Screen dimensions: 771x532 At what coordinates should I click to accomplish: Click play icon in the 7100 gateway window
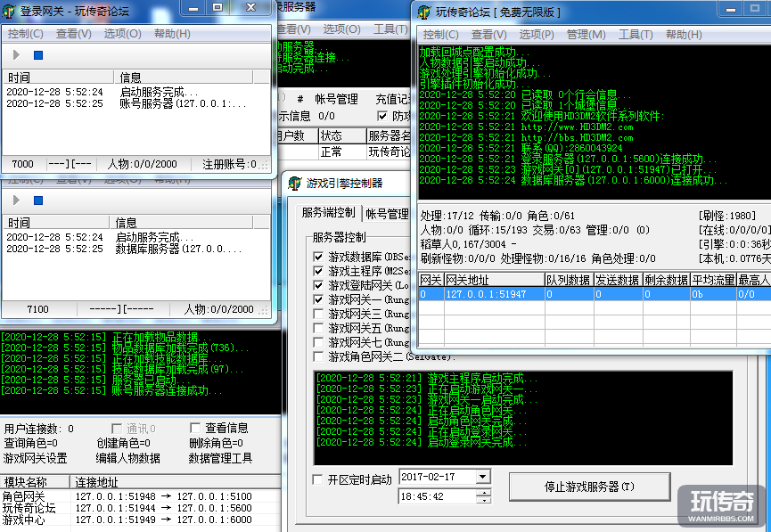click(x=16, y=201)
